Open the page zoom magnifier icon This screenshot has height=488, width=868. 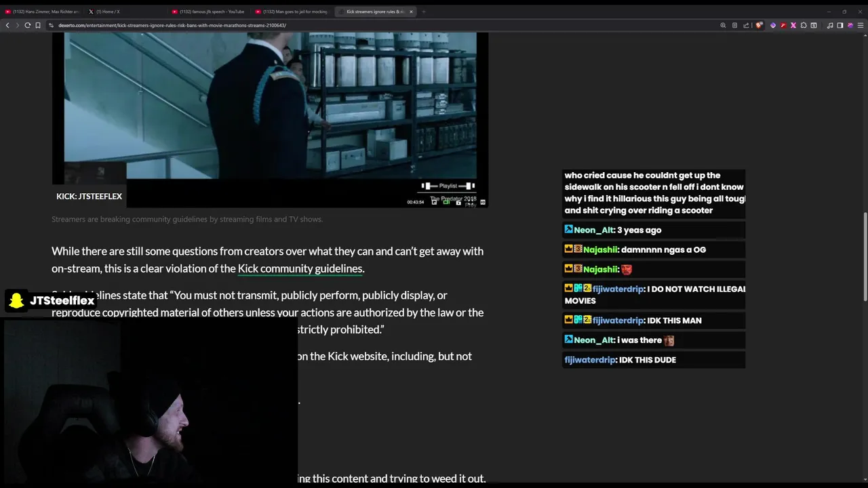point(723,25)
